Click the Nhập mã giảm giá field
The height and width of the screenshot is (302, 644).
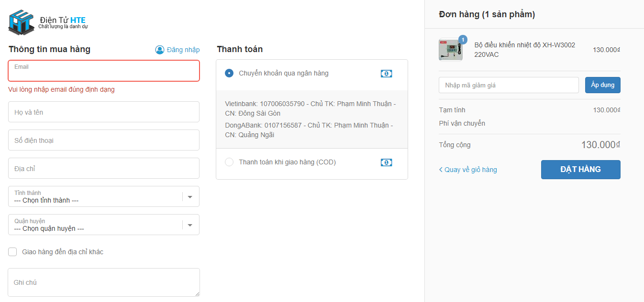point(509,85)
